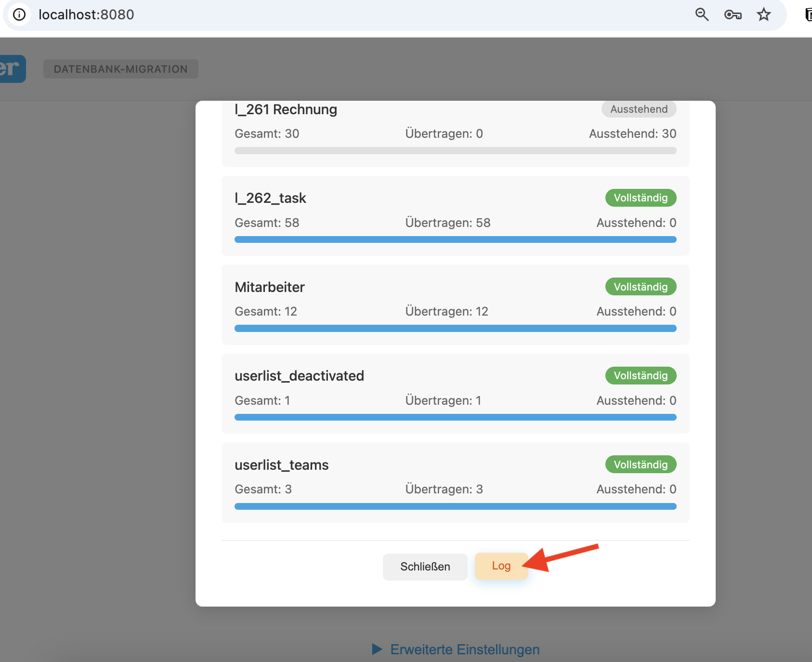Click the text 'Gesamt: 3'
The width and height of the screenshot is (812, 662).
point(263,489)
